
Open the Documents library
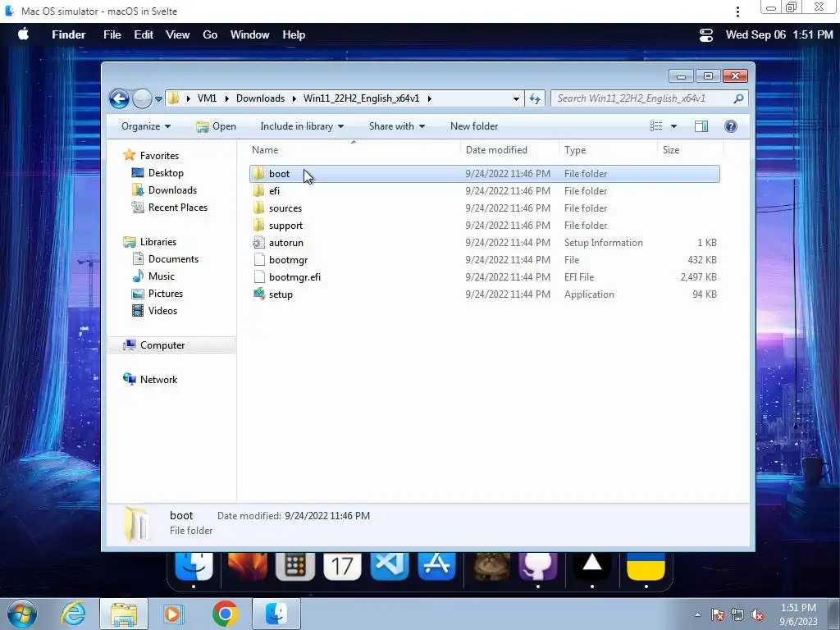point(165,258)
